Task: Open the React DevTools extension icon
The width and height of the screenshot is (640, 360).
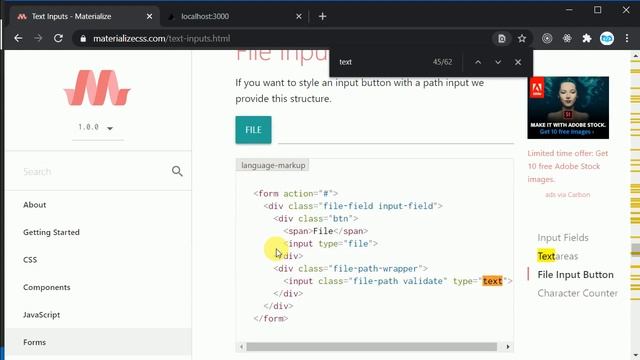Action: (567, 38)
